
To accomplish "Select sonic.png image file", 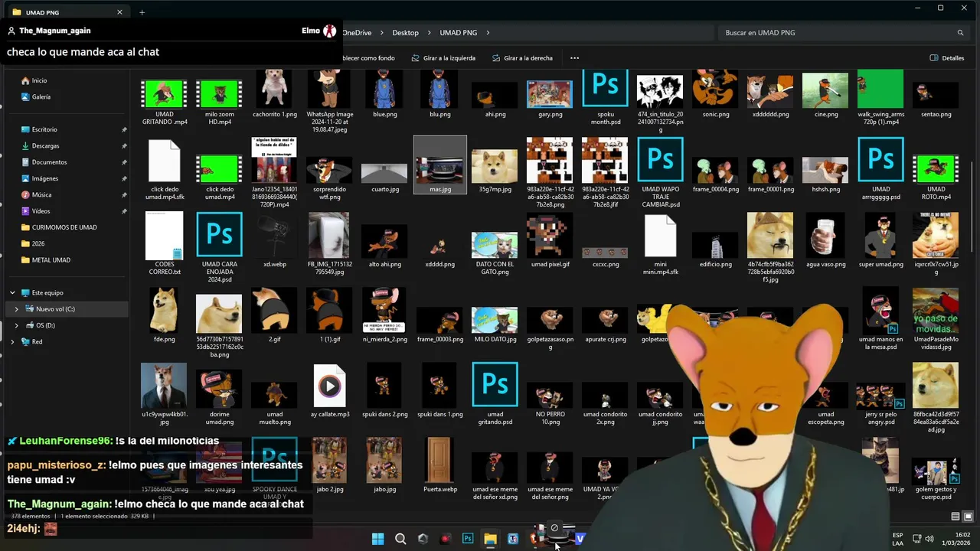I will (716, 94).
